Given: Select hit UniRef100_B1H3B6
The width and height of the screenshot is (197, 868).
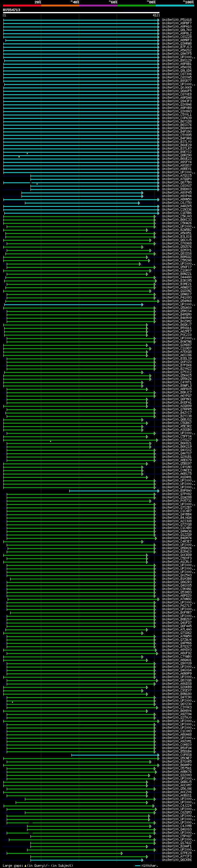Looking at the screenshot, I should pos(177,579).
